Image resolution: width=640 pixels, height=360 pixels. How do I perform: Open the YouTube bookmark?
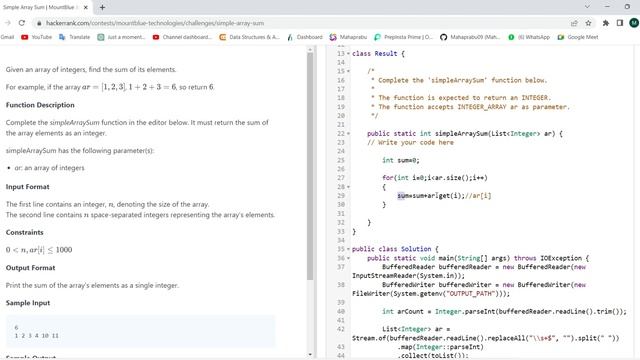click(x=37, y=37)
